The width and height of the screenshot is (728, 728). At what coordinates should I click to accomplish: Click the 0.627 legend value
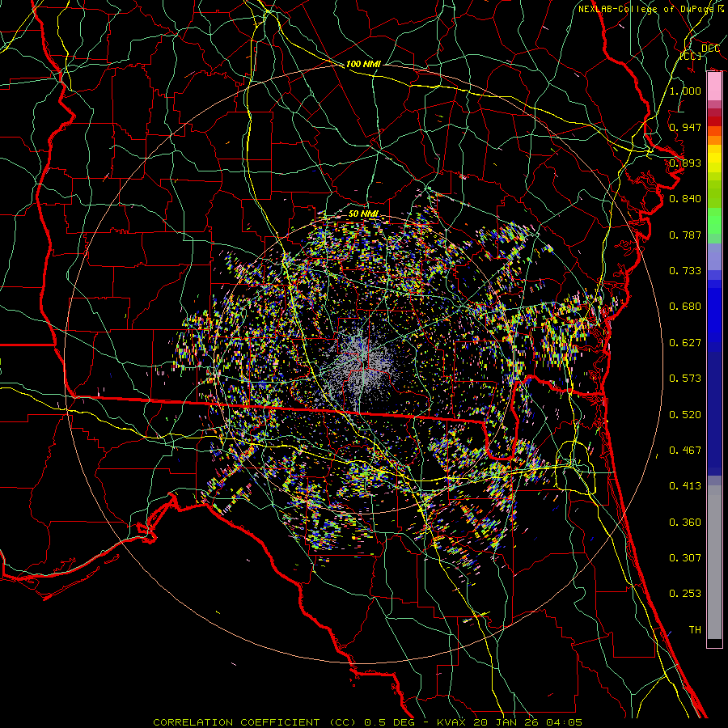click(x=685, y=343)
